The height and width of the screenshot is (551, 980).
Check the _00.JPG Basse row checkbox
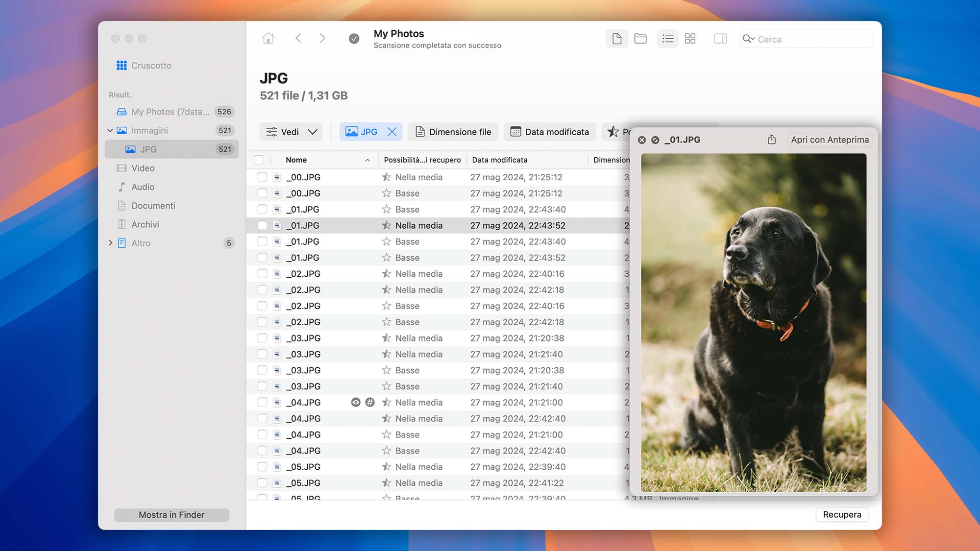(262, 193)
